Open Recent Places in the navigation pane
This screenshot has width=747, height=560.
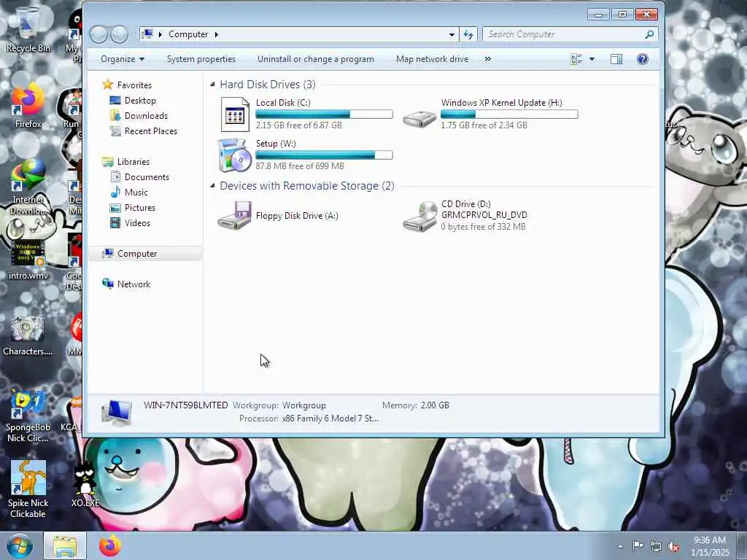click(150, 131)
